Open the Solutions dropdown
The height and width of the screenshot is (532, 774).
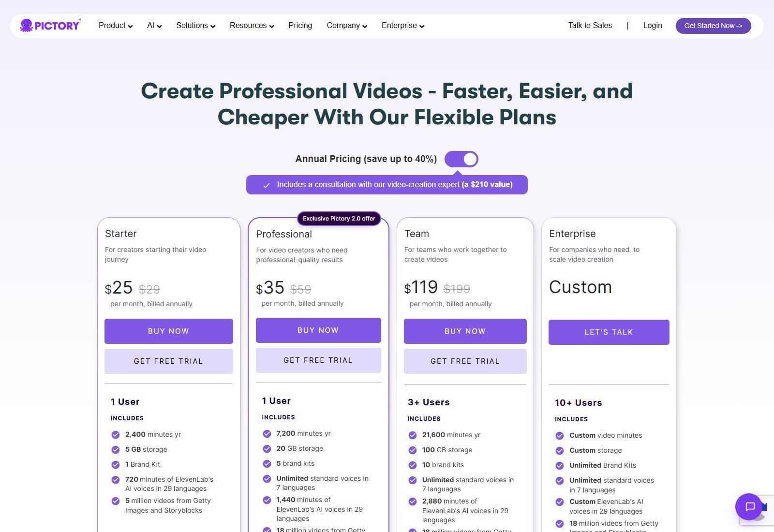point(195,26)
